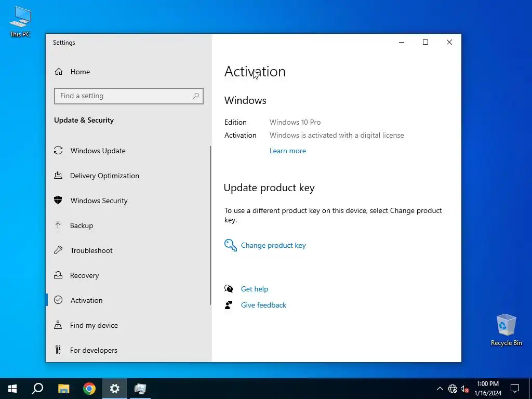Screen dimensions: 532x399
Task: Click the Update product key heading
Action: 269,188
